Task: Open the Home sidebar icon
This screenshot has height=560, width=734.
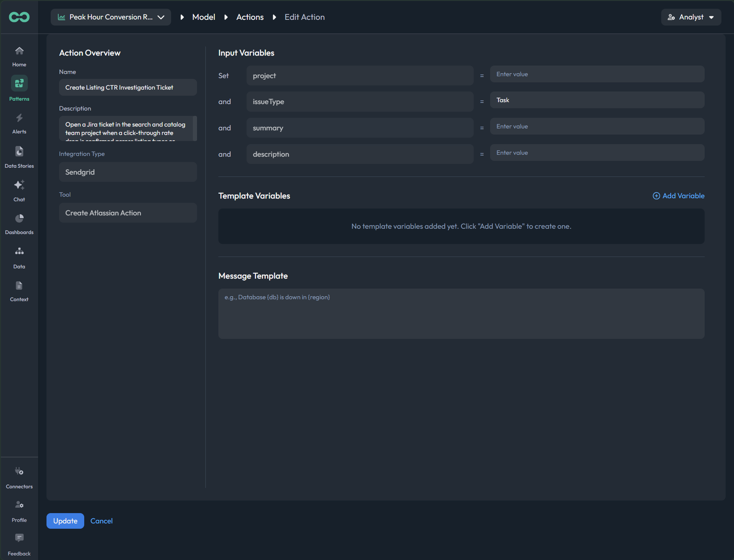Action: [x=19, y=51]
